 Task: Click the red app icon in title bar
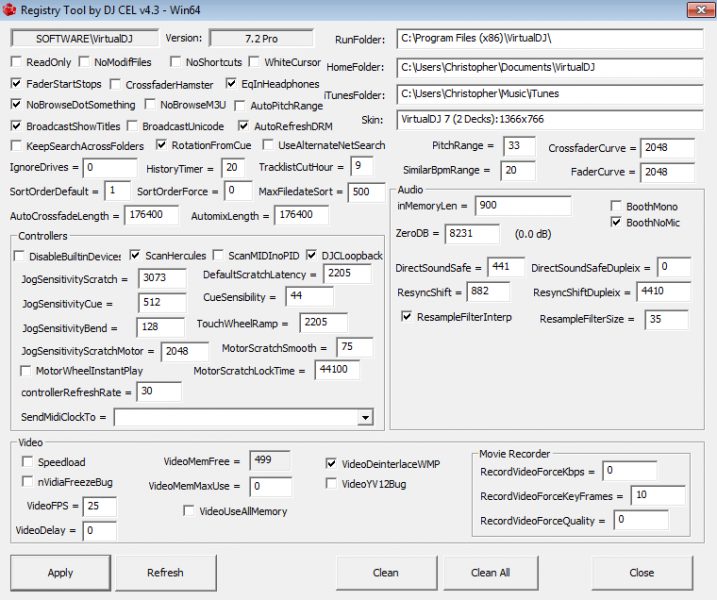tap(10, 10)
